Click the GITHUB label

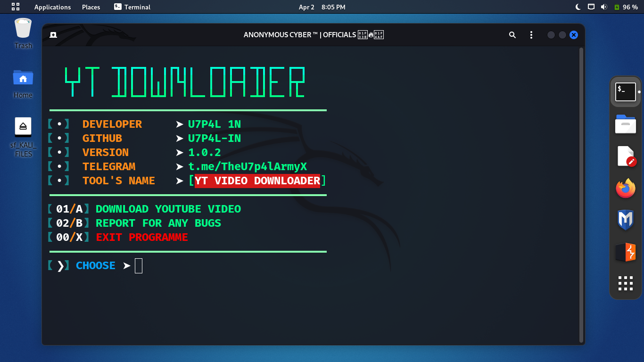(x=102, y=139)
